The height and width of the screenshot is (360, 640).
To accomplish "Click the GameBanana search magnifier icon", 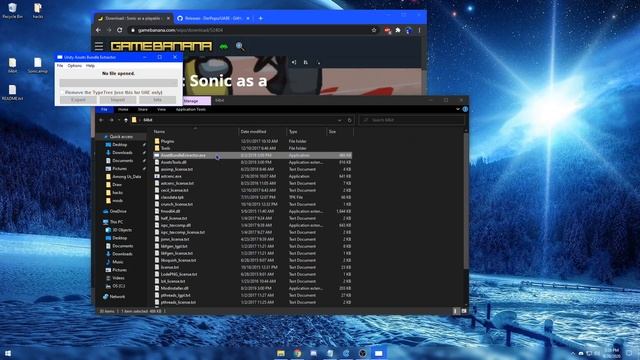I will (240, 46).
